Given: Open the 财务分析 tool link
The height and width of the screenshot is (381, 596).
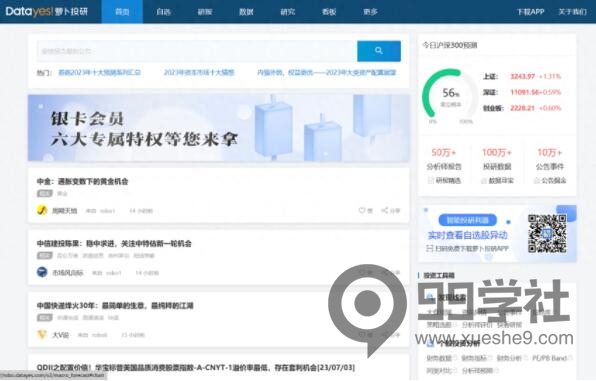Looking at the screenshot, I should click(x=509, y=358).
